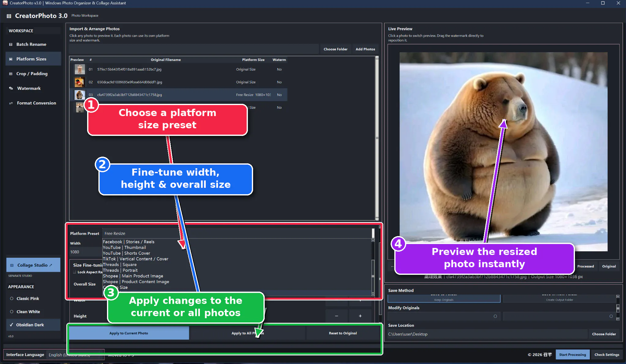The width and height of the screenshot is (626, 364).
Task: Select the photo 03 bear thumbnail
Action: tap(80, 95)
